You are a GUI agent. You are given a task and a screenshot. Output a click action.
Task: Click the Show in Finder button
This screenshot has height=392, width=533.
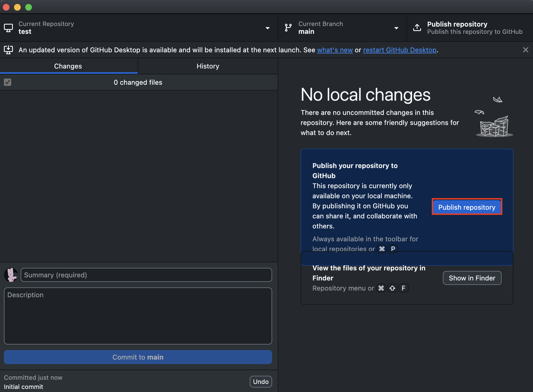click(x=472, y=278)
